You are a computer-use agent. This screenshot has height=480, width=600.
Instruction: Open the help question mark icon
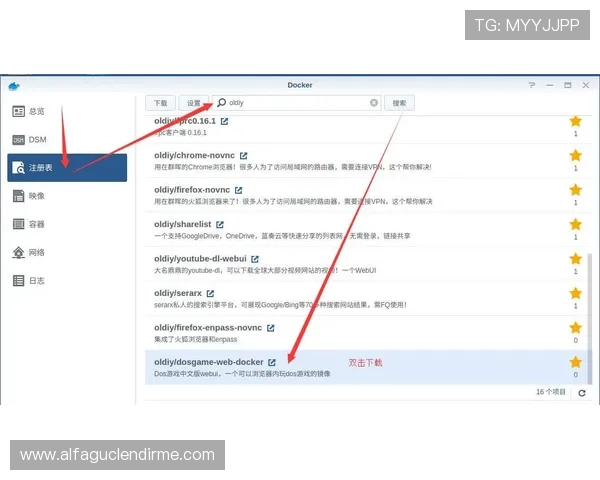[532, 85]
